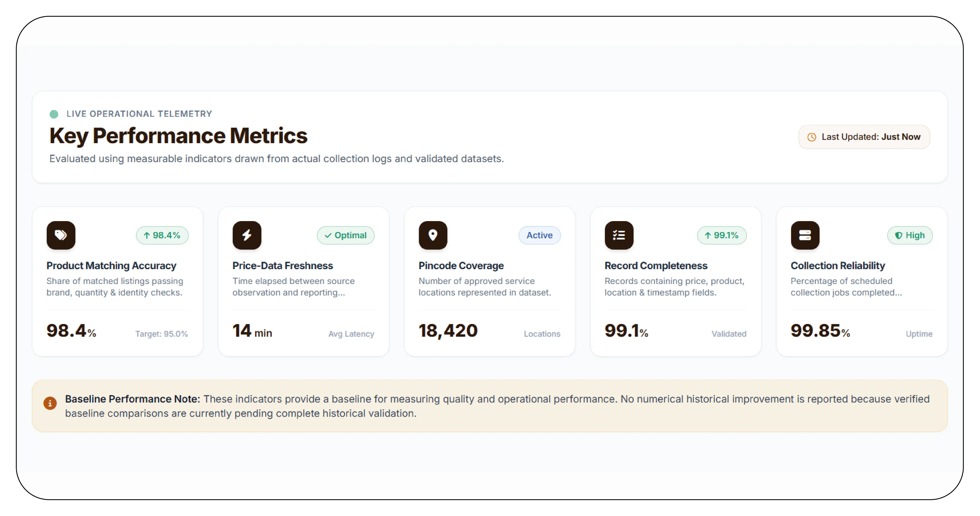Click the Price-Data Freshness title
Image resolution: width=980 pixels, height=516 pixels.
[283, 265]
